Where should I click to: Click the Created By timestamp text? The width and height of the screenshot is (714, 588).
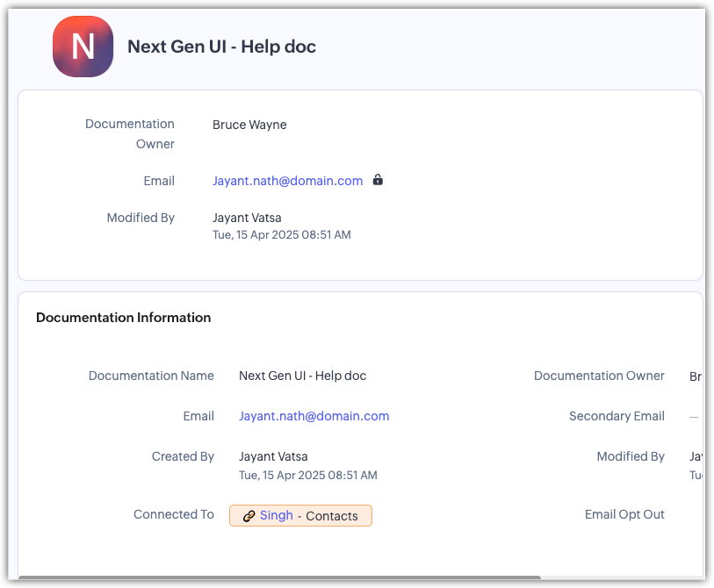pyautogui.click(x=307, y=475)
